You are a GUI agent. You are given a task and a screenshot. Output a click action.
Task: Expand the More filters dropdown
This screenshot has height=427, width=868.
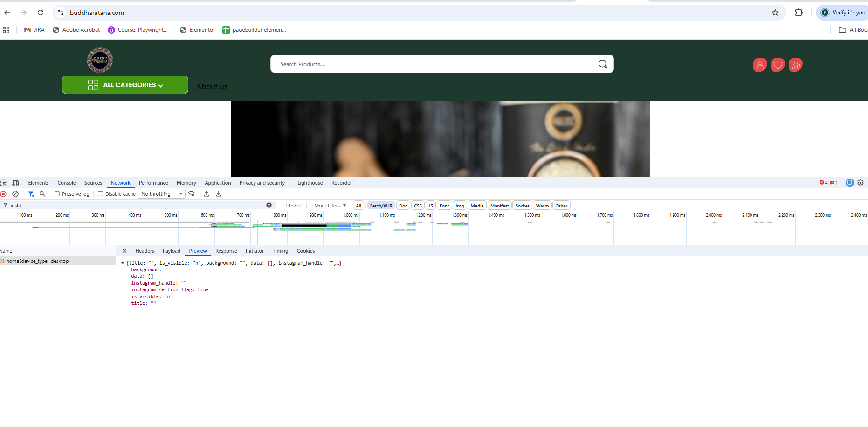pos(330,206)
